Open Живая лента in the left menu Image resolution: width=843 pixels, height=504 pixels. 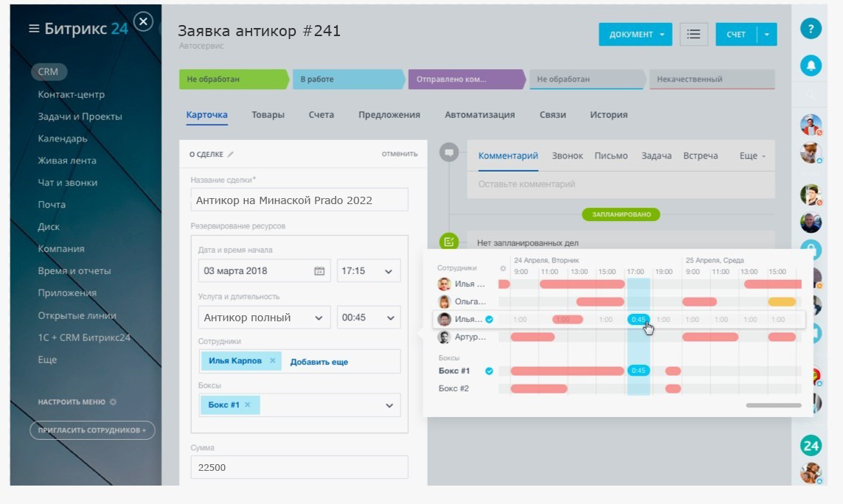(67, 160)
